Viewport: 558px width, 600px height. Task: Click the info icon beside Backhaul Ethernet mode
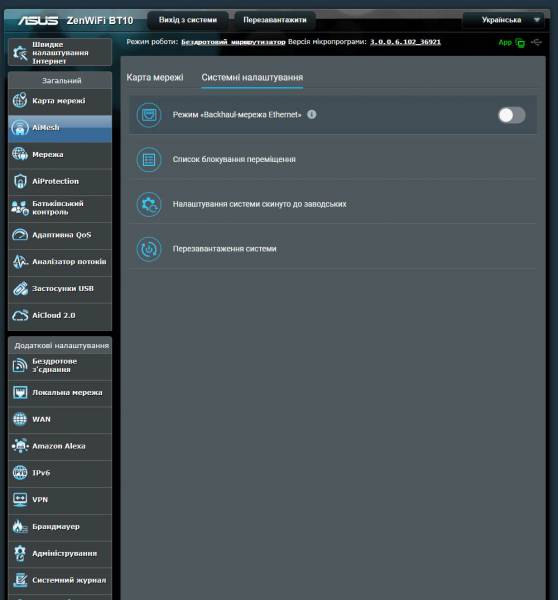tap(312, 114)
